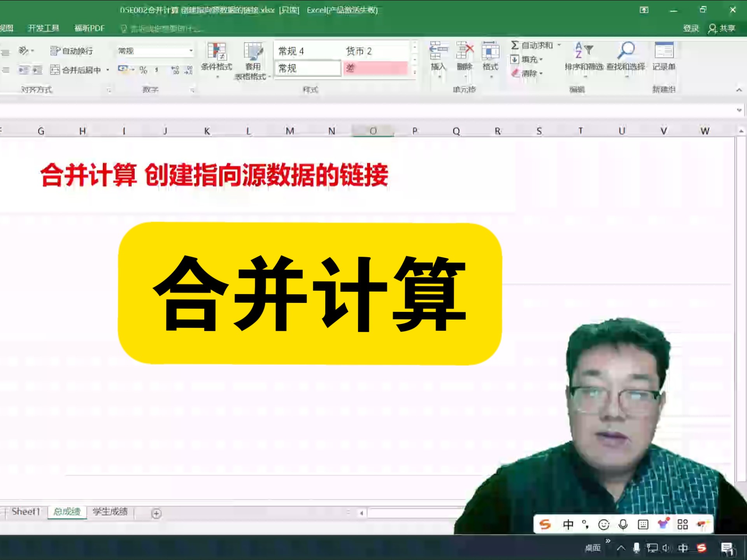Select column O header
Image resolution: width=747 pixels, height=560 pixels.
pos(373,131)
